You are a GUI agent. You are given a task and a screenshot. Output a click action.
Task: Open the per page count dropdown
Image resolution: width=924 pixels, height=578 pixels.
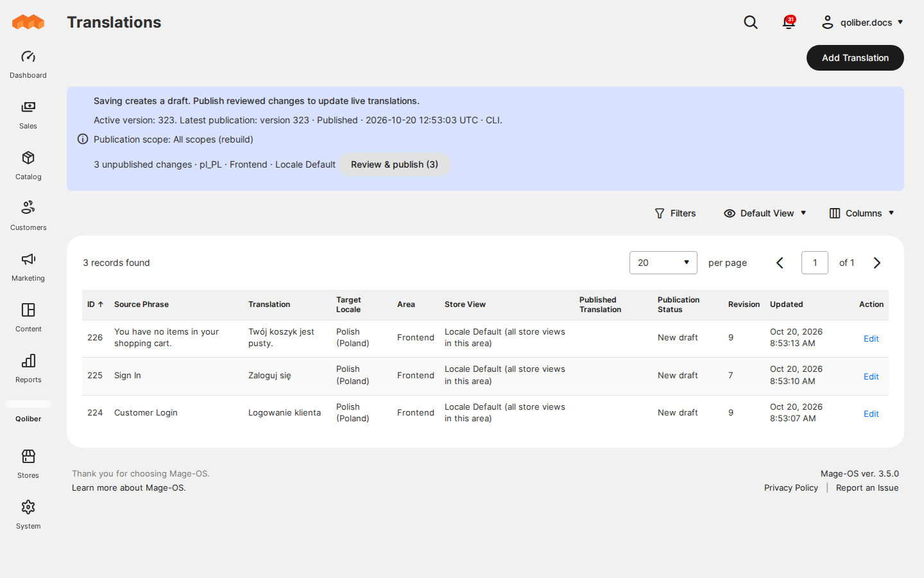[663, 263]
